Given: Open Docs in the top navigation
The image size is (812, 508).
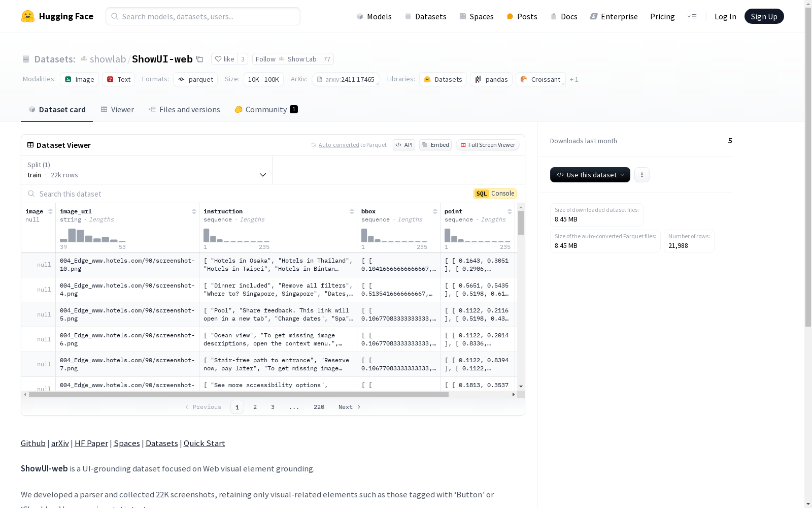Looking at the screenshot, I should (x=564, y=16).
